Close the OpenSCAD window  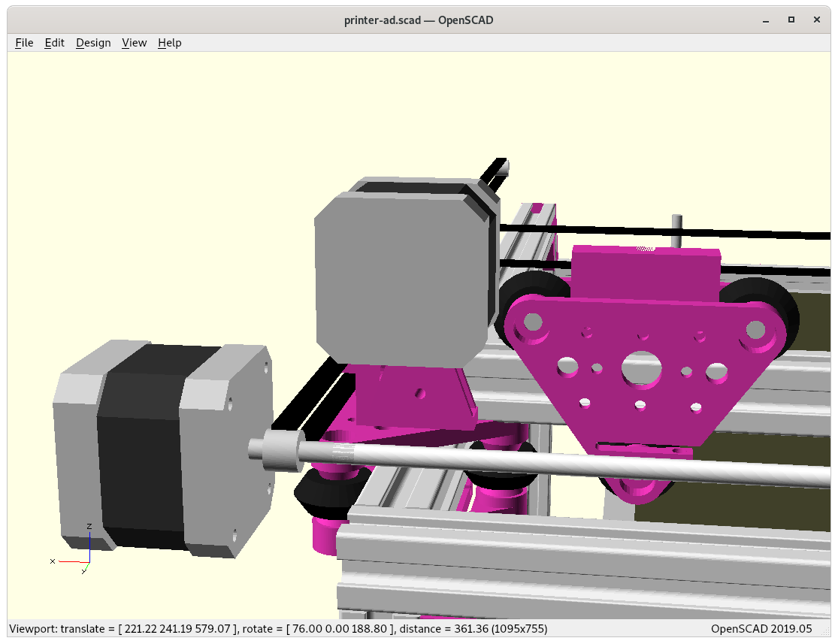(x=817, y=20)
